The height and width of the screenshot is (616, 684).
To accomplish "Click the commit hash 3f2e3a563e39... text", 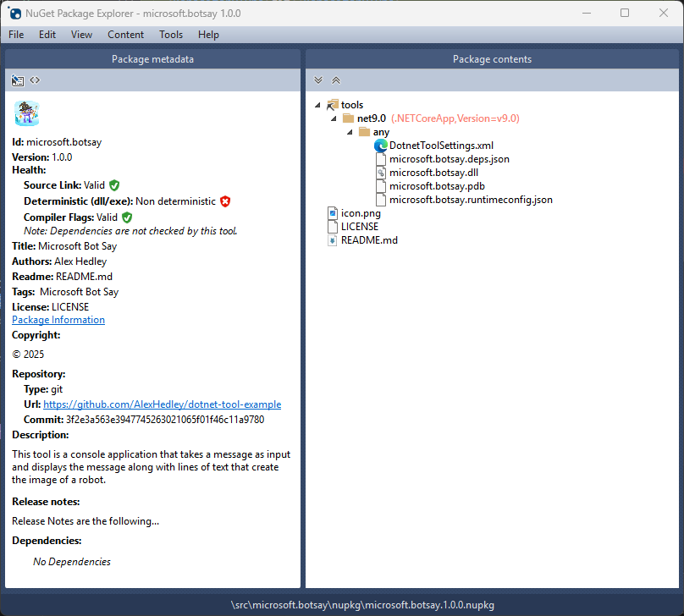I will point(165,420).
